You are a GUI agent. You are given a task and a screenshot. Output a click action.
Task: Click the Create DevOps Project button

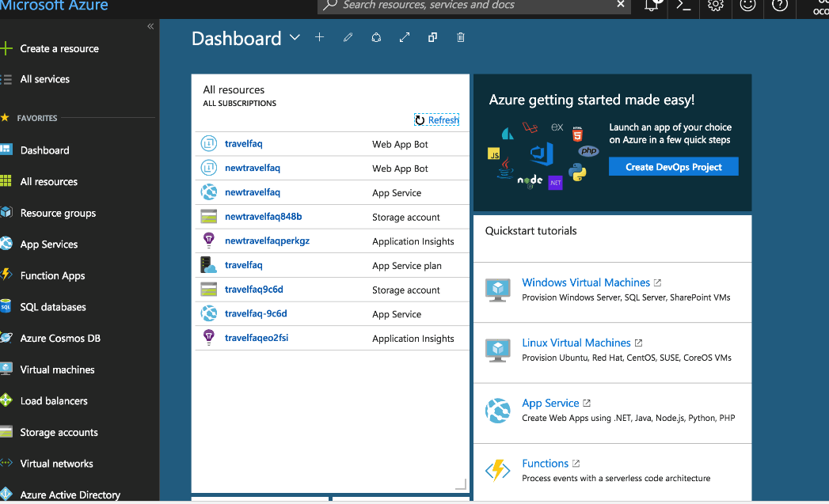click(x=673, y=167)
